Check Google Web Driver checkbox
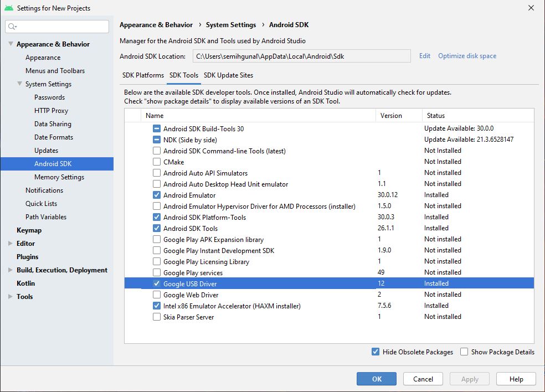The width and height of the screenshot is (545, 392). pyautogui.click(x=157, y=295)
